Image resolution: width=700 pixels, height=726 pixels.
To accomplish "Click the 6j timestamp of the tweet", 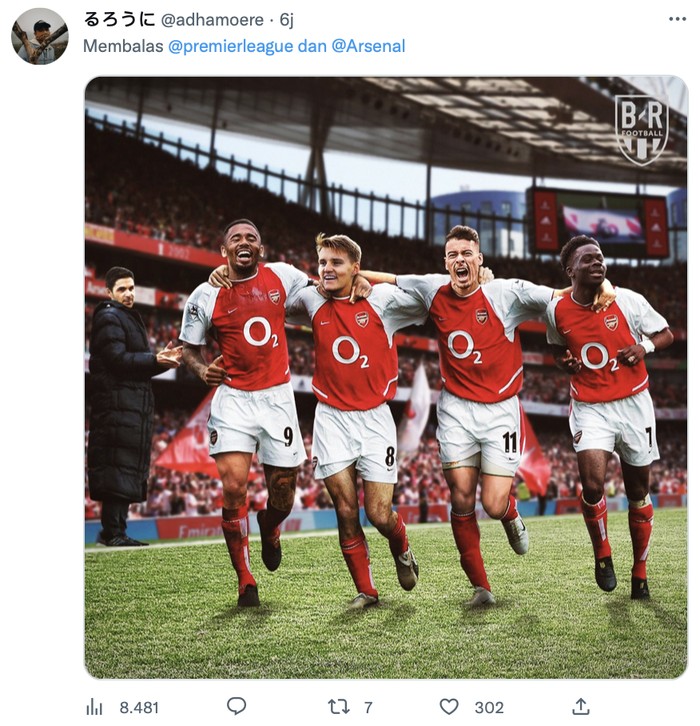I will pos(287,20).
